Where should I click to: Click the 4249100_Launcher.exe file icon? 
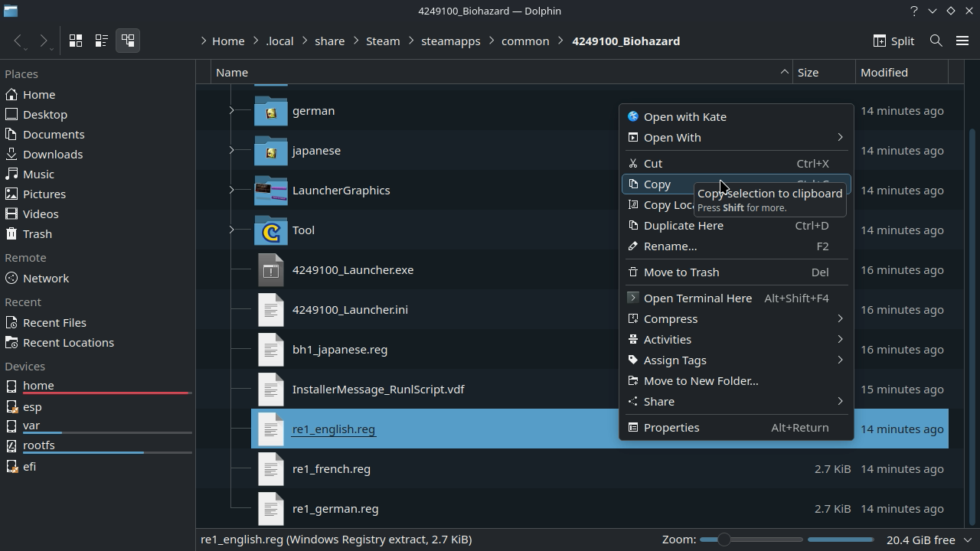[270, 270]
